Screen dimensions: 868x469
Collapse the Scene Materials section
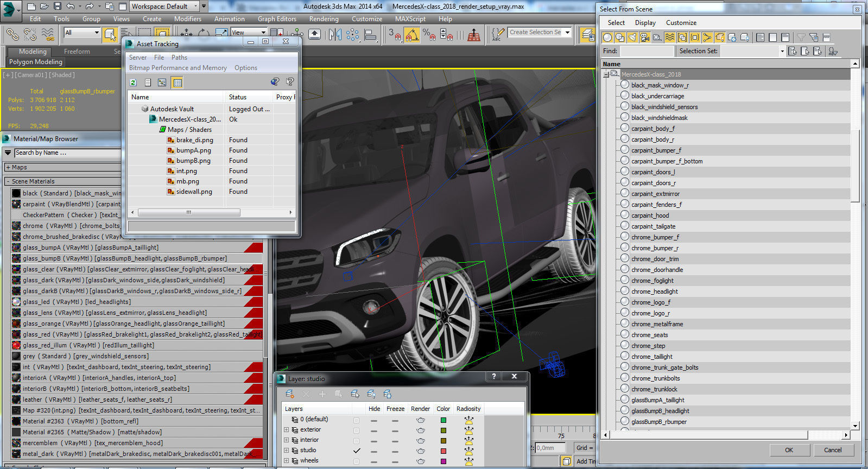click(x=8, y=181)
